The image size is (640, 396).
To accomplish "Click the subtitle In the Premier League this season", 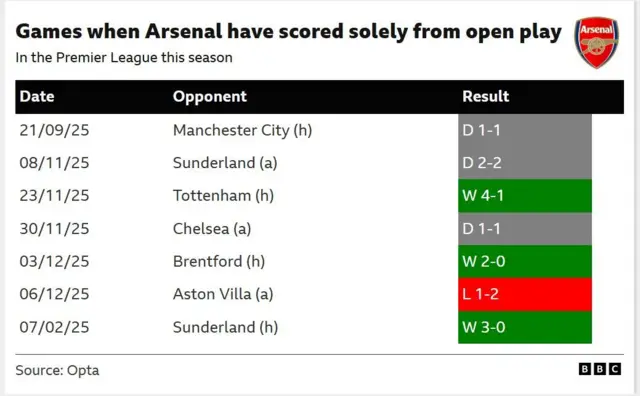I will (x=124, y=58).
